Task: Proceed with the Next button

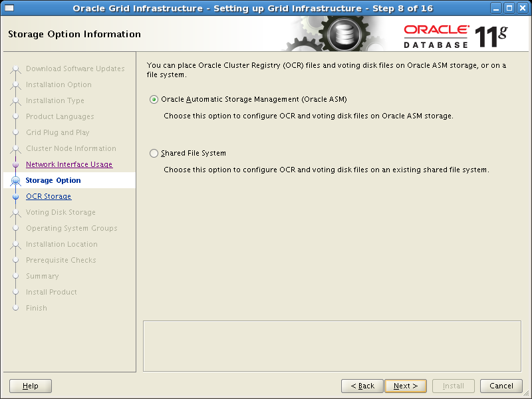Action: [406, 386]
